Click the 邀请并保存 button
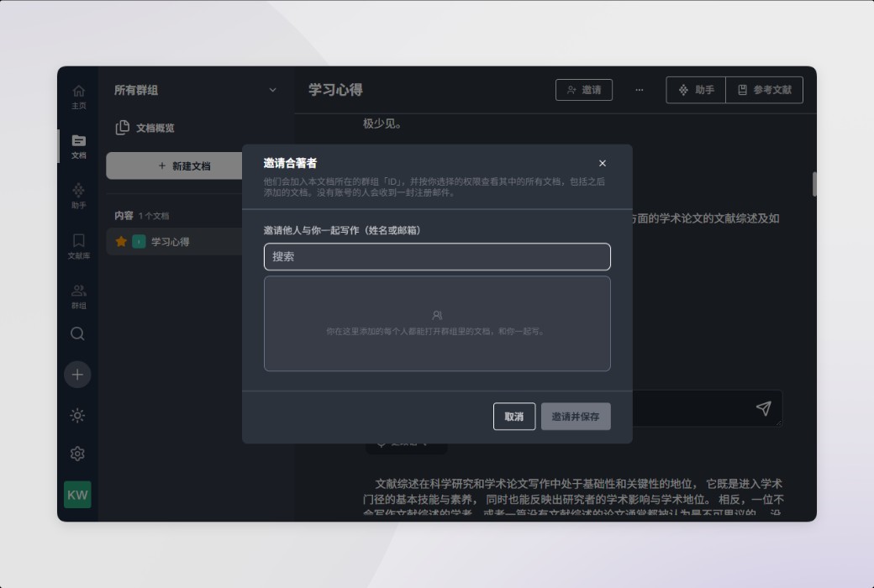Viewport: 874px width, 588px height. pyautogui.click(x=576, y=417)
